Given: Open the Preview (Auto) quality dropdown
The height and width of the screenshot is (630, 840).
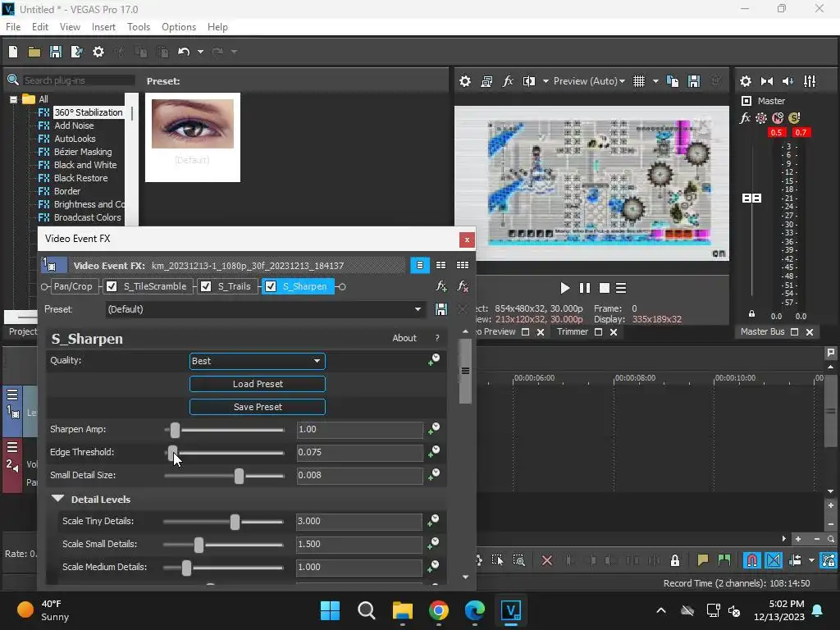Looking at the screenshot, I should 589,81.
